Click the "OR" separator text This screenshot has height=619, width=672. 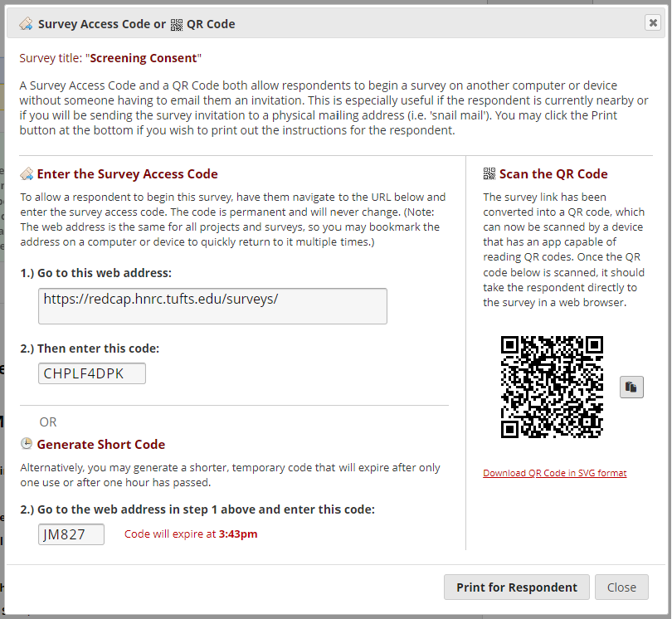pyautogui.click(x=48, y=422)
